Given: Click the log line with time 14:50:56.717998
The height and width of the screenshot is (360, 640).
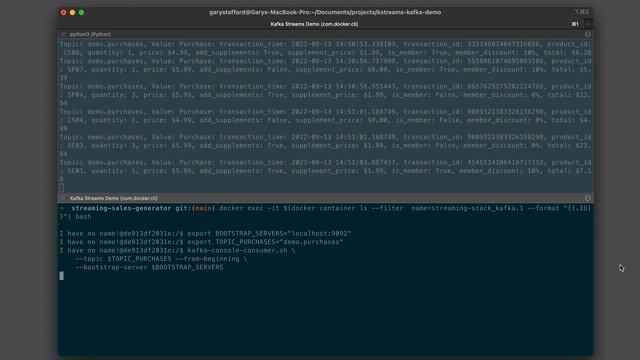Looking at the screenshot, I should coord(325,69).
